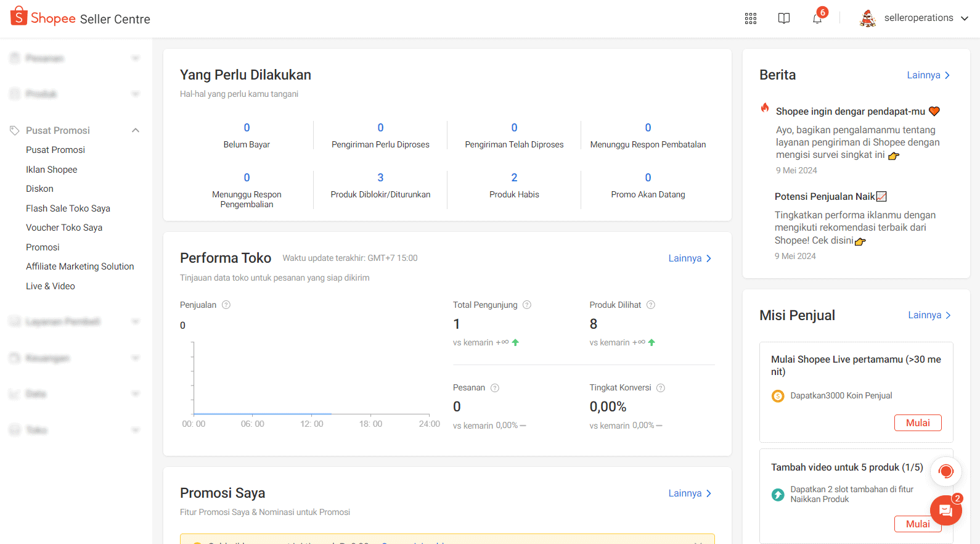The image size is (980, 544).
Task: Go to Voucher Toko Saya
Action: (x=64, y=228)
